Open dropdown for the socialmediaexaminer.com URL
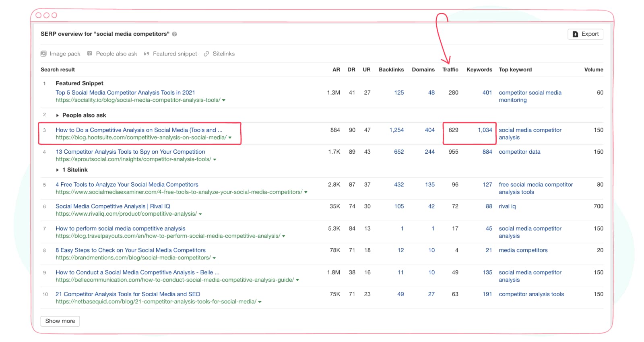Viewport: 644px width, 342px height. coord(306,192)
